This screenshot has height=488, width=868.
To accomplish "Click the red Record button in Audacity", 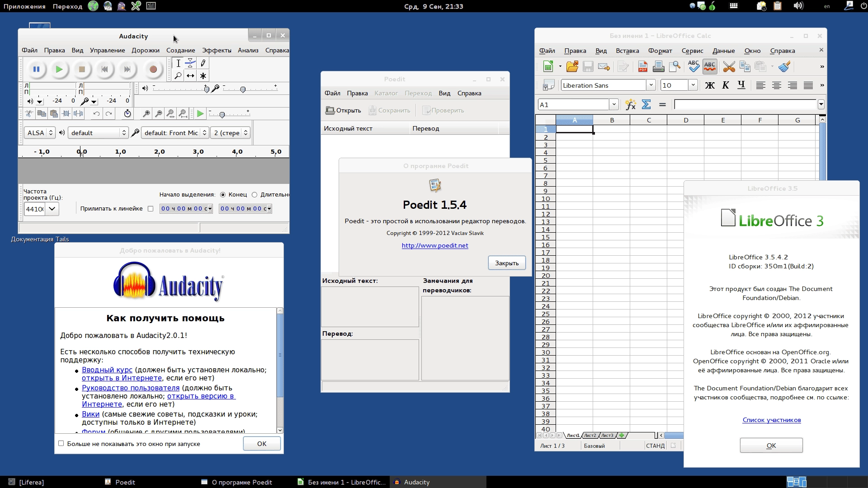I will [153, 69].
